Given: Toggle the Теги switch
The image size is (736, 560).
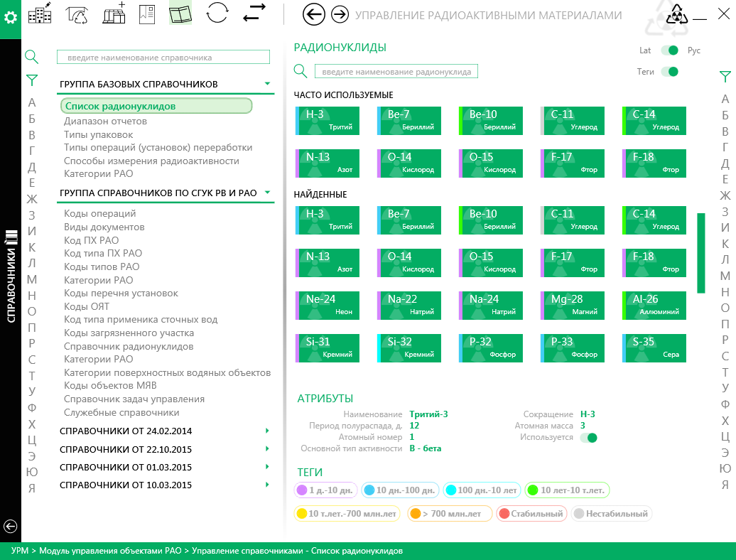Looking at the screenshot, I should (670, 72).
